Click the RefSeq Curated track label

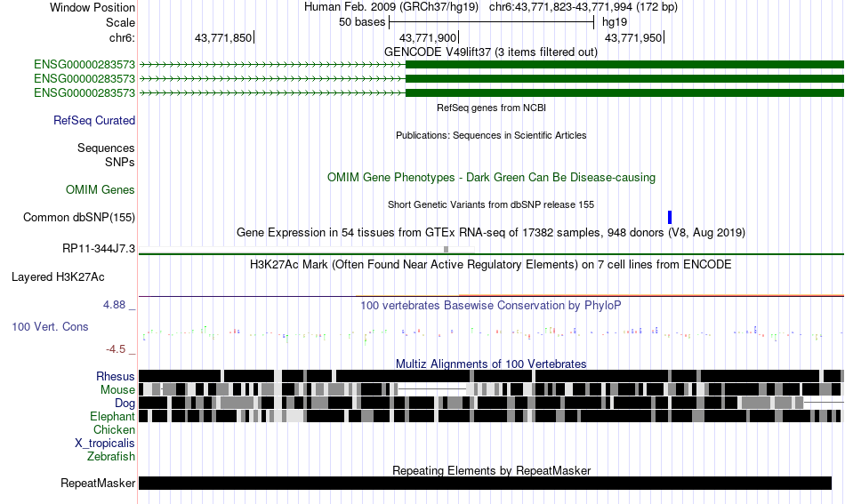click(x=93, y=121)
